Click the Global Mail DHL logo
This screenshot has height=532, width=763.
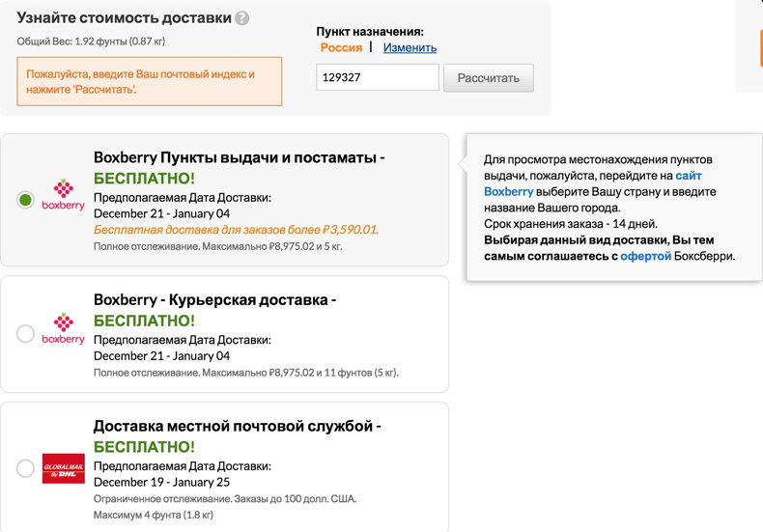[x=63, y=469]
